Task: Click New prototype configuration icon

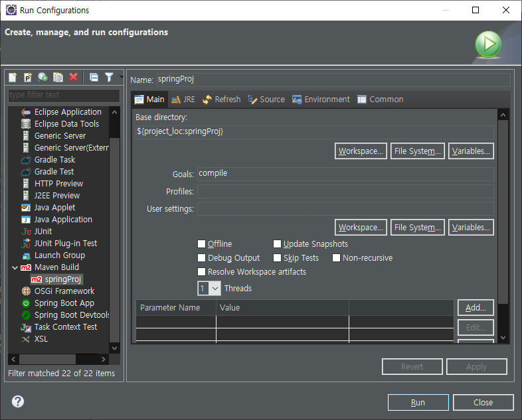Action: click(x=28, y=78)
